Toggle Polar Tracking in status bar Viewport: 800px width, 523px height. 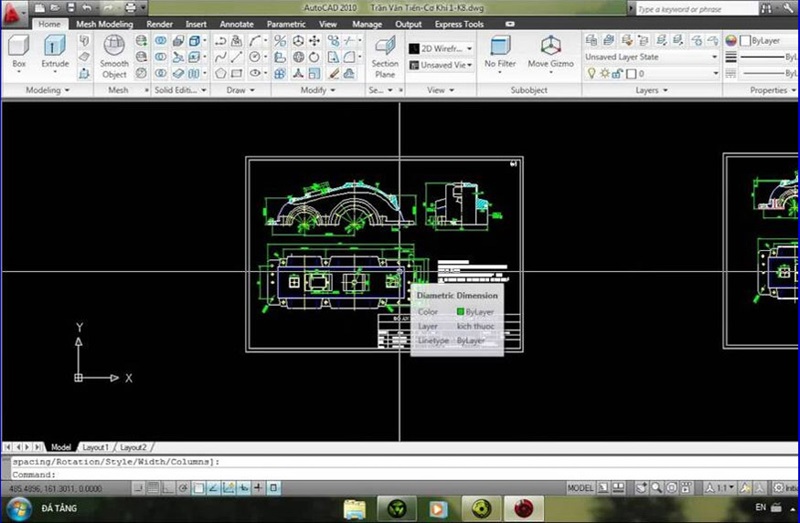pos(183,488)
